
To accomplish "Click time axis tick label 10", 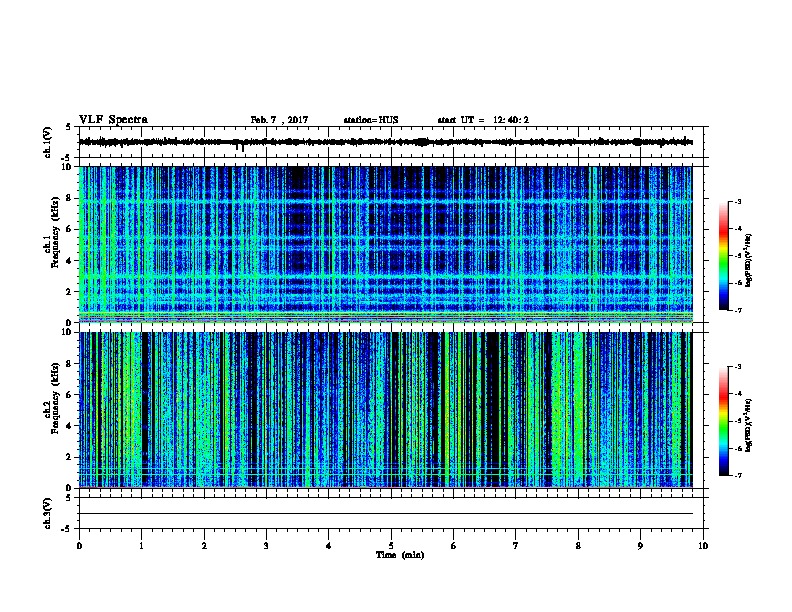I will click(x=703, y=546).
